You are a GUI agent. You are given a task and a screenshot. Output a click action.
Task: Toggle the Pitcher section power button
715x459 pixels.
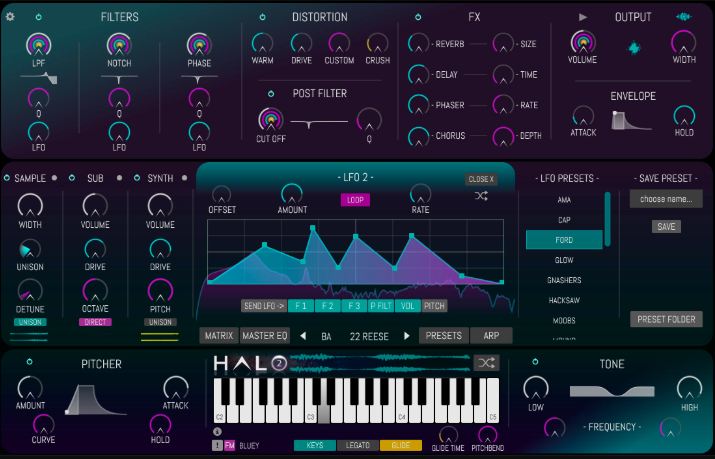point(30,362)
